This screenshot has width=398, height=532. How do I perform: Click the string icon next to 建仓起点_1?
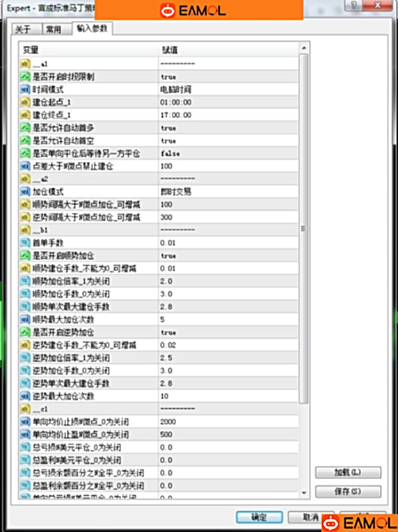click(x=26, y=102)
